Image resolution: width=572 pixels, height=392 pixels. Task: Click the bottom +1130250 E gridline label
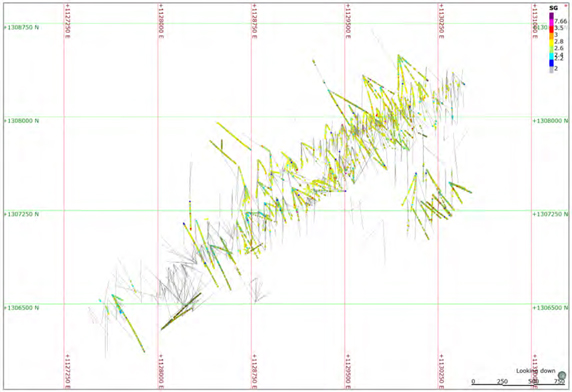441,371
